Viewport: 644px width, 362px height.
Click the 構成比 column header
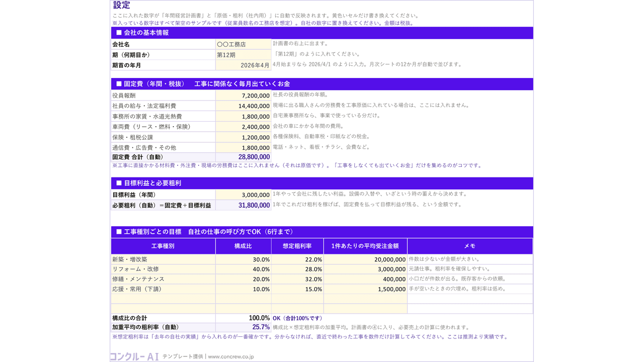244,246
